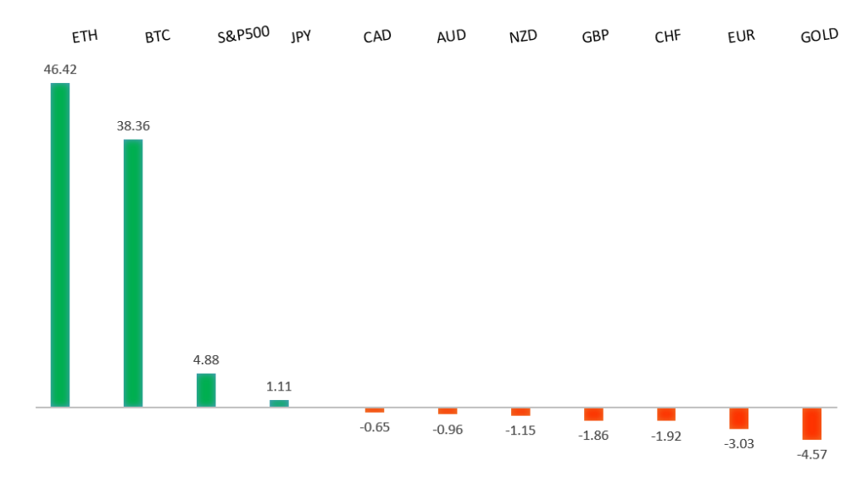868x483 pixels.
Task: Click the ETH axis label
Action: 85,36
